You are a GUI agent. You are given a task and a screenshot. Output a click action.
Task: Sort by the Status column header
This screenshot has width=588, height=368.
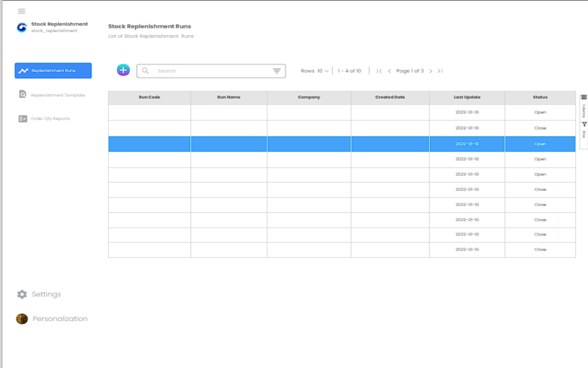(x=540, y=97)
